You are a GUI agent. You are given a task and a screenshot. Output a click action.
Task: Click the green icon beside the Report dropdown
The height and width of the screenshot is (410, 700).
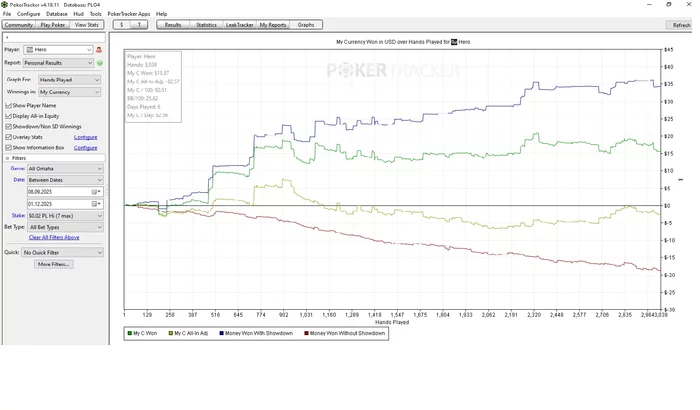tap(100, 63)
